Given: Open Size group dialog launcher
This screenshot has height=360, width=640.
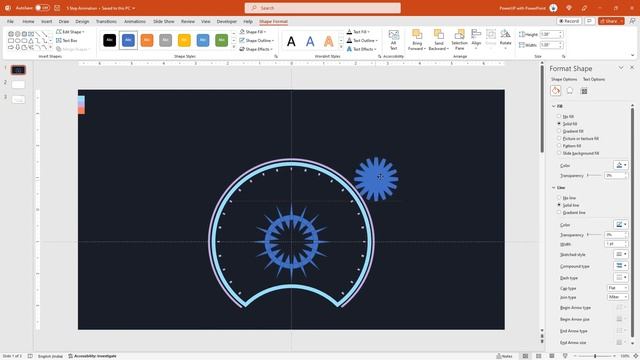Looking at the screenshot, I should pyautogui.click(x=564, y=56).
